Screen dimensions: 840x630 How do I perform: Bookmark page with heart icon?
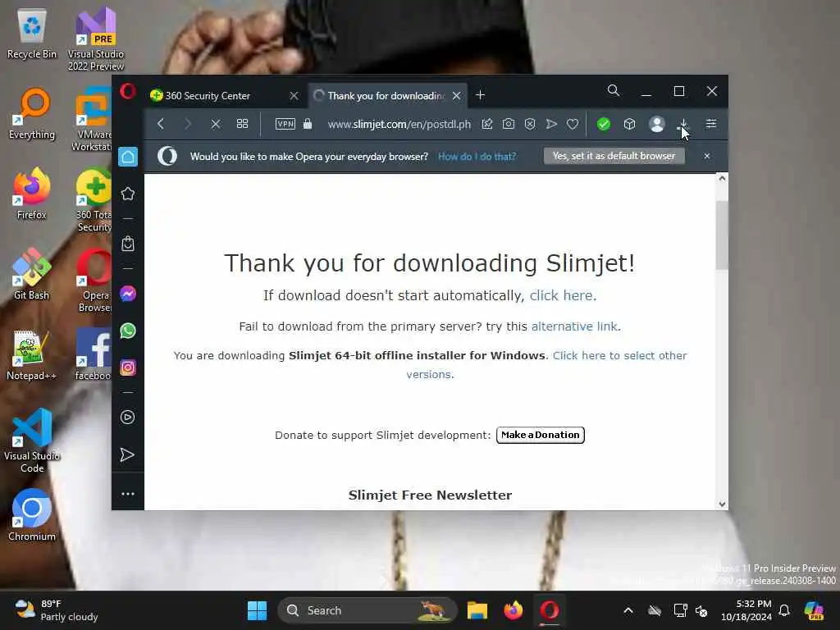[573, 124]
